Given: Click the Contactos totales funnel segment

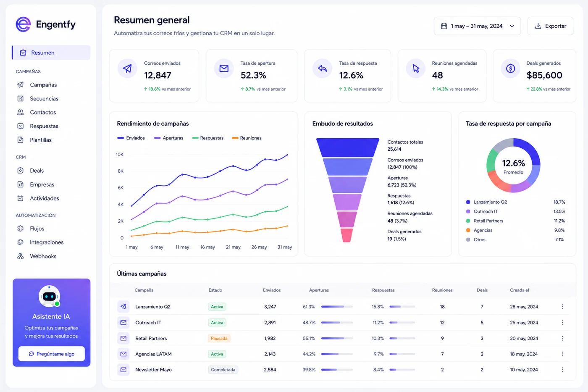Looking at the screenshot, I should pyautogui.click(x=348, y=147).
